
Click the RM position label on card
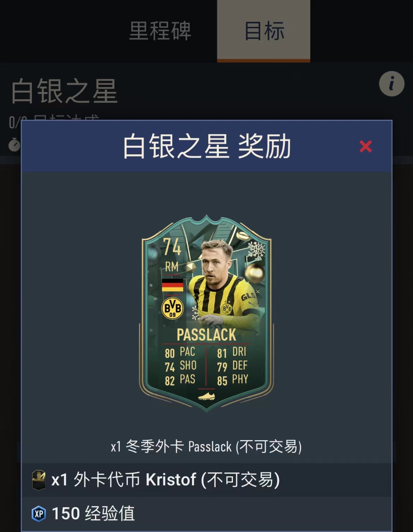click(x=172, y=267)
